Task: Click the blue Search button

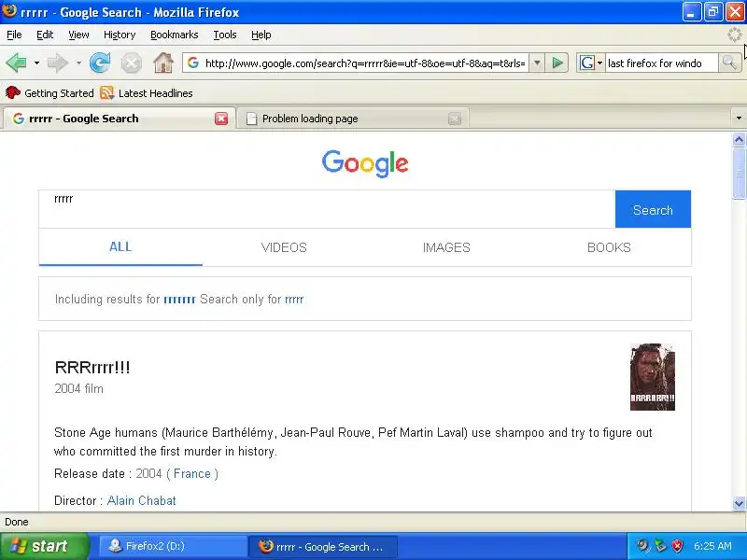Action: (653, 209)
